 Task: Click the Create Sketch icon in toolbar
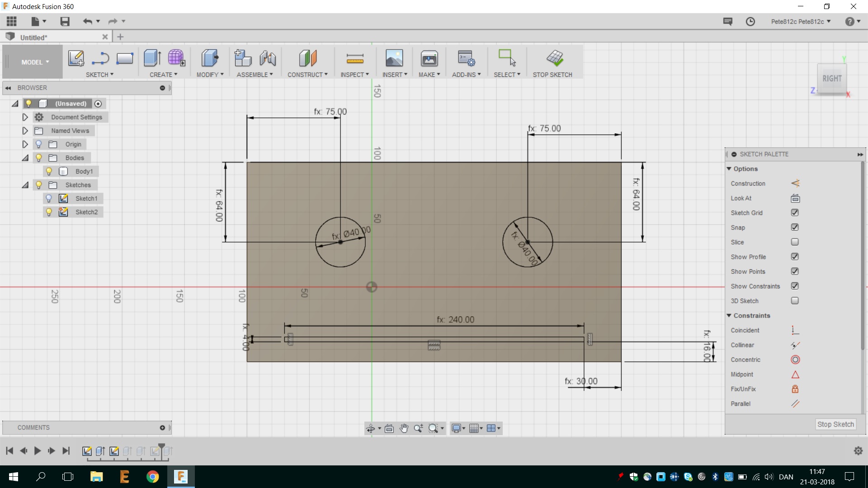click(x=76, y=58)
